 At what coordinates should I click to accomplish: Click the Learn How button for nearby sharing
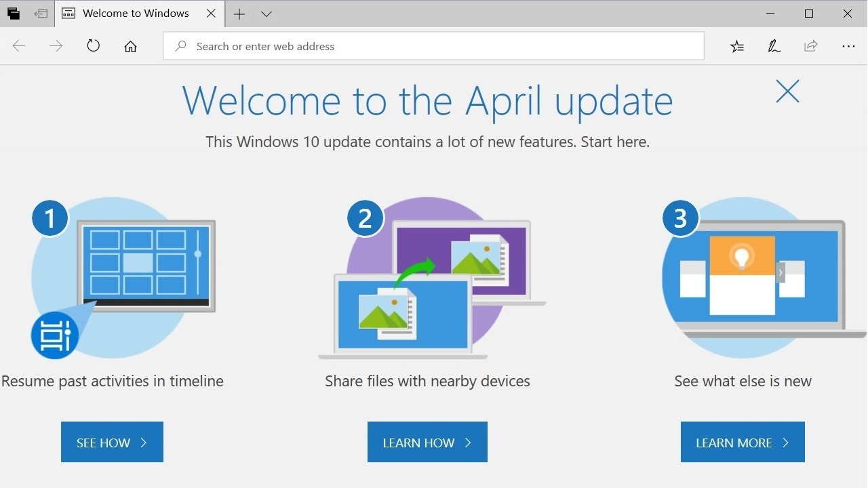tap(427, 442)
